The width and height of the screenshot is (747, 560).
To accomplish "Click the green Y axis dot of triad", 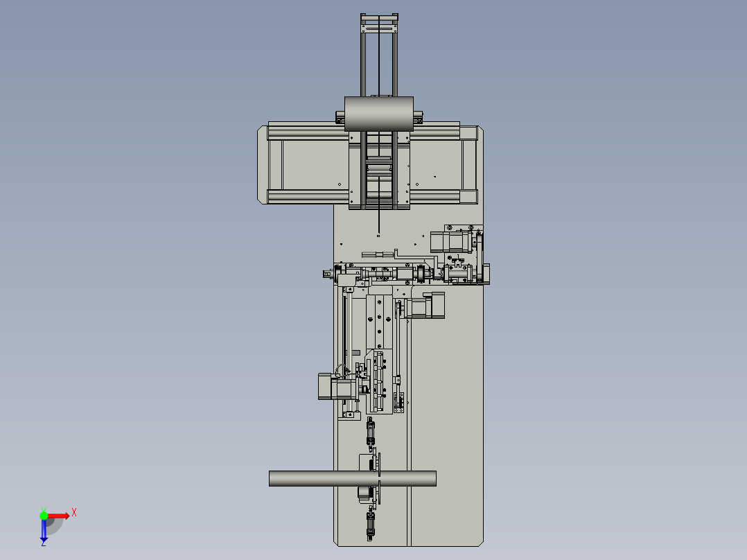I will [x=44, y=516].
